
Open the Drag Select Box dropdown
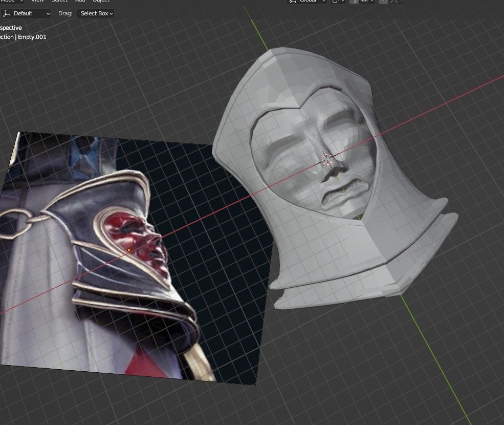96,13
